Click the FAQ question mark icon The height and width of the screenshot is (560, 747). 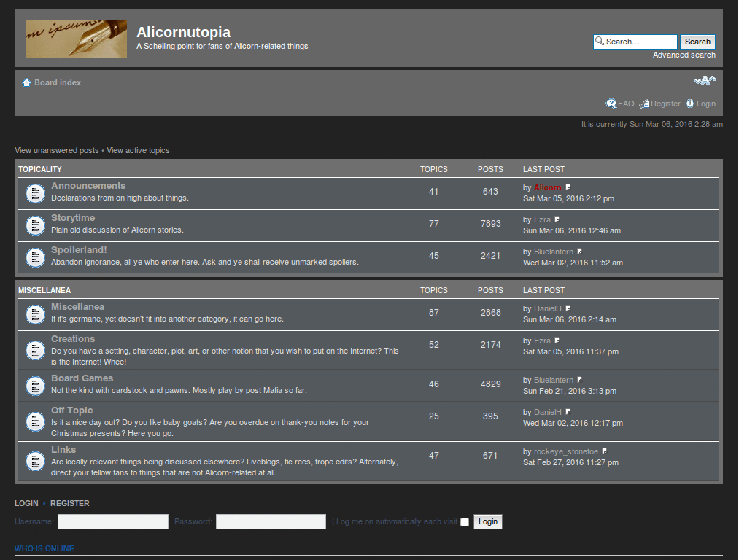coord(611,104)
